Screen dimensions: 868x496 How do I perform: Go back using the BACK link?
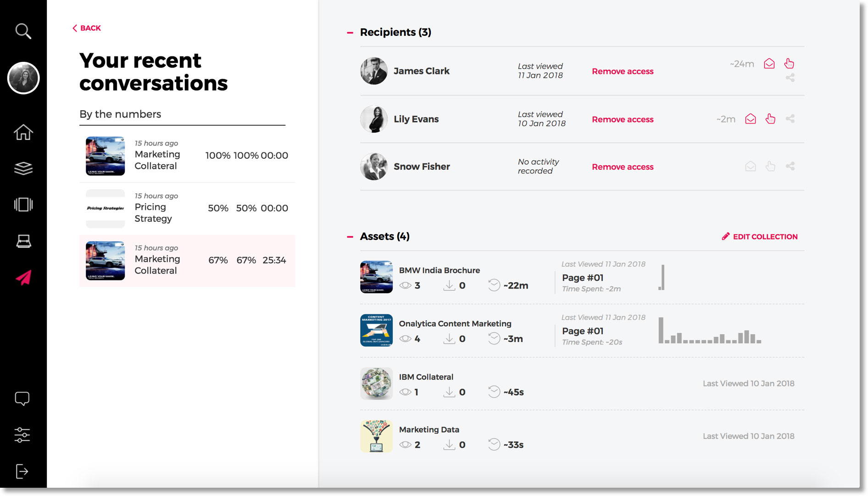click(x=86, y=28)
